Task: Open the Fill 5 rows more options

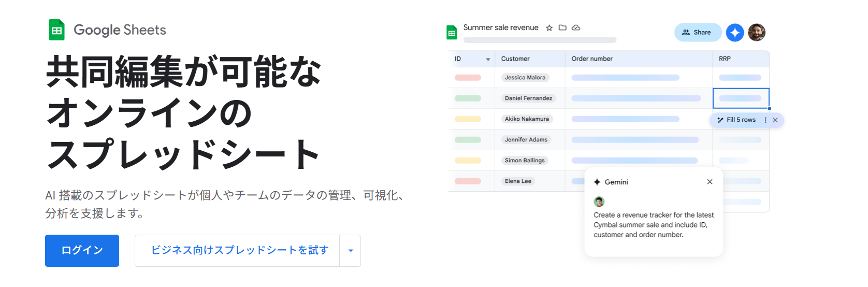Action: [x=765, y=120]
